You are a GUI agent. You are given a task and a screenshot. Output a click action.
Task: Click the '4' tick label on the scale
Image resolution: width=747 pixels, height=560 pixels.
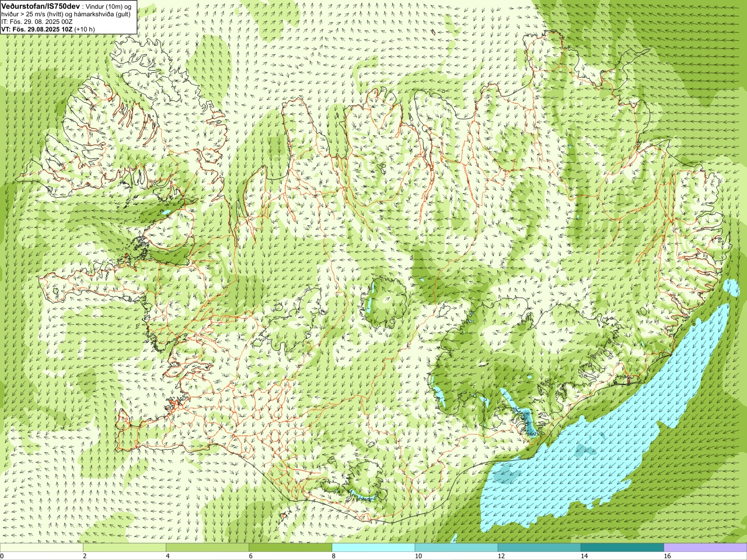[x=167, y=556]
